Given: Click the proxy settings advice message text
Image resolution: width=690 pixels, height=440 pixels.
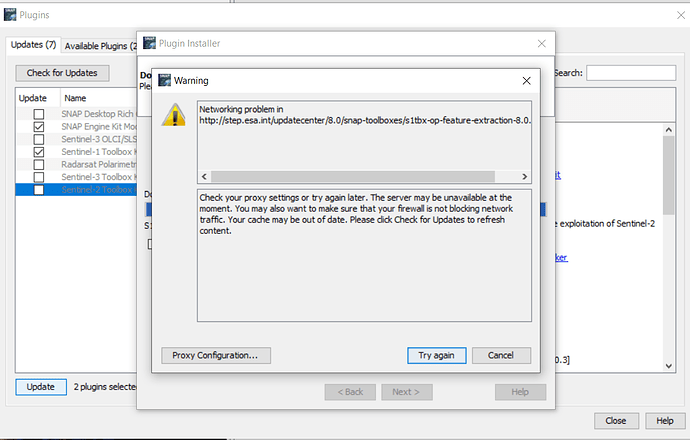Looking at the screenshot, I should tap(356, 214).
